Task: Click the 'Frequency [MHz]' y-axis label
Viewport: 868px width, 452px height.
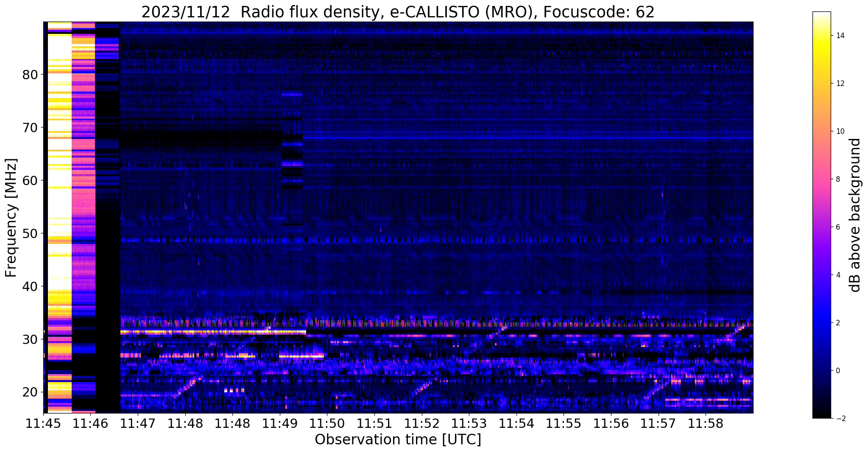Action: tap(11, 218)
